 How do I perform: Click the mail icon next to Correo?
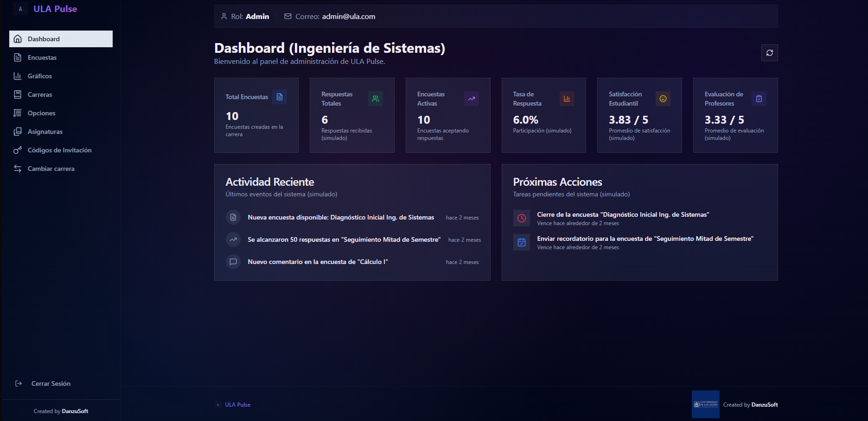coord(288,16)
